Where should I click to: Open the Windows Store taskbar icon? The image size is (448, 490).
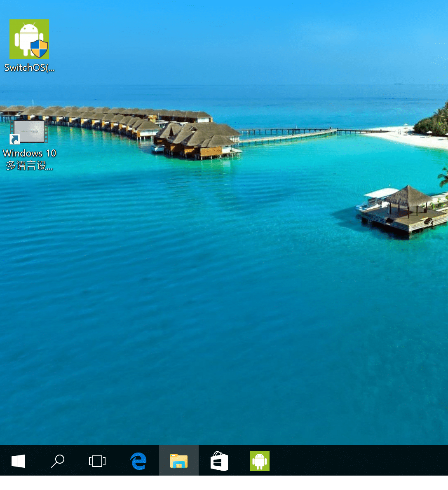pos(219,461)
